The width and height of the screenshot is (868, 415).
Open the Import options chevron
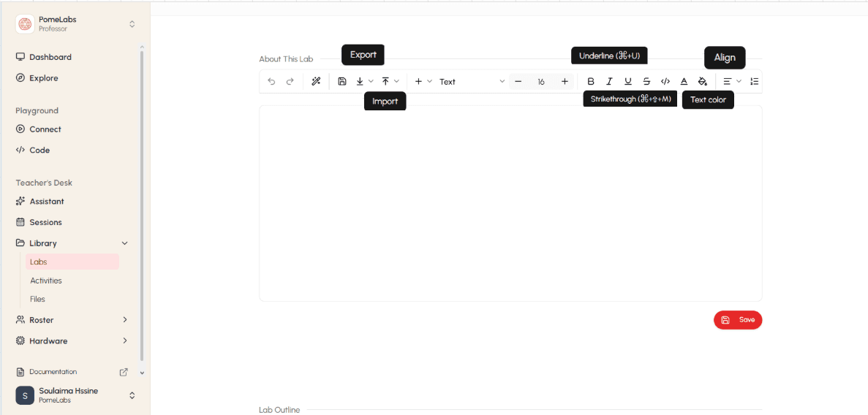[396, 81]
